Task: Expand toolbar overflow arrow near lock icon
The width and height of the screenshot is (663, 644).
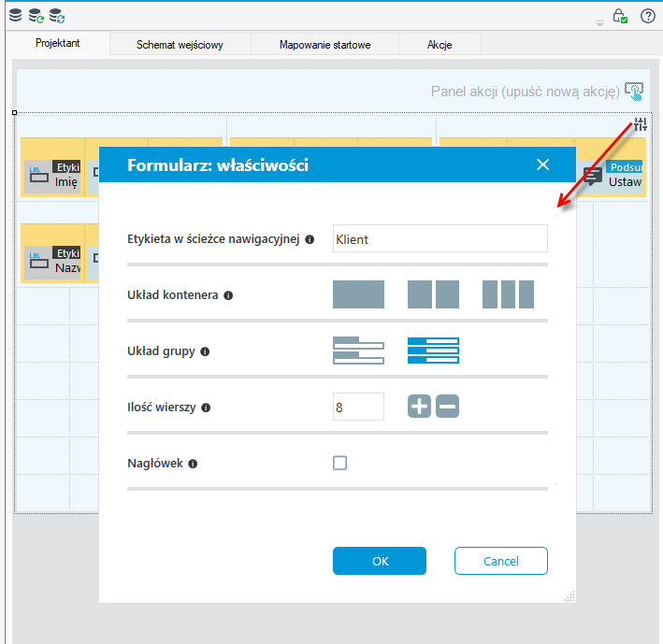Action: click(x=599, y=23)
